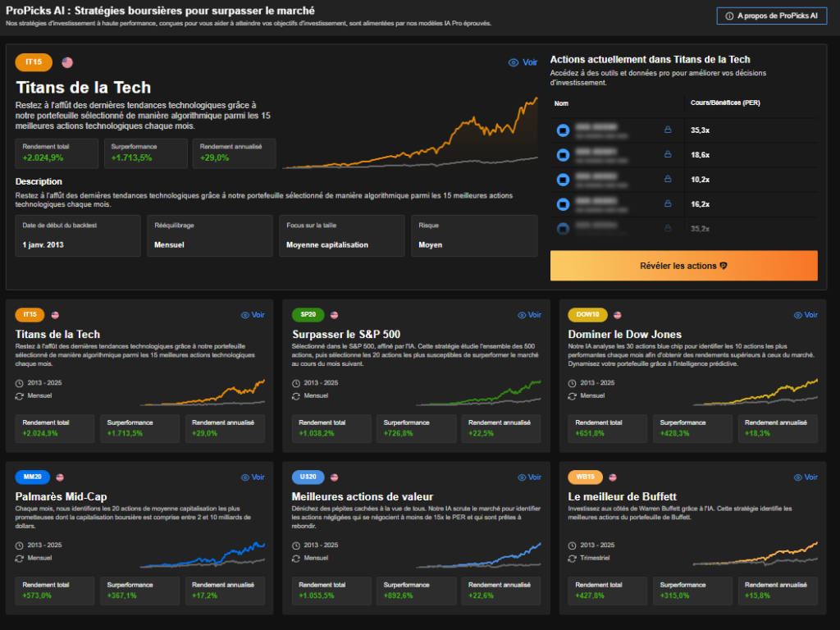
Task: Click the US flag next to SP20 badge
Action: (334, 315)
